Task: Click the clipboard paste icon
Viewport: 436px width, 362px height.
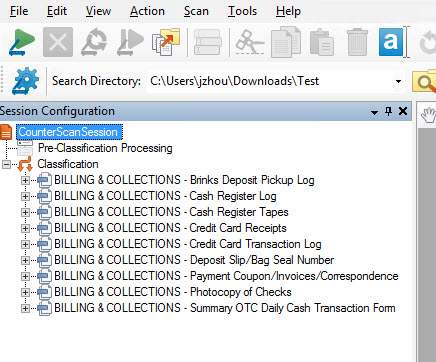Action: (x=322, y=42)
